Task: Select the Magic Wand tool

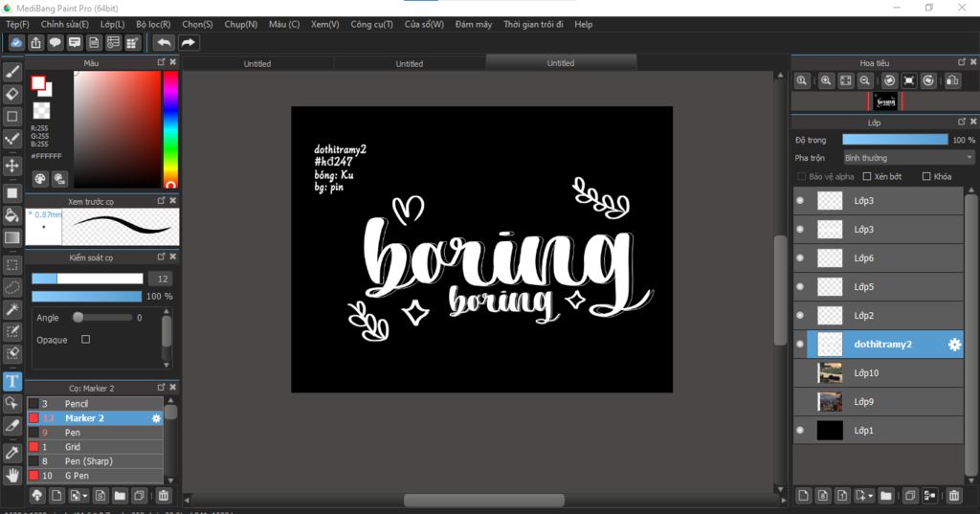Action: coord(11,309)
